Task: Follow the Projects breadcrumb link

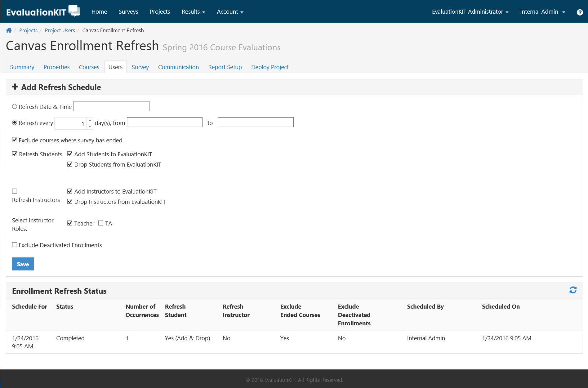Action: pyautogui.click(x=28, y=30)
